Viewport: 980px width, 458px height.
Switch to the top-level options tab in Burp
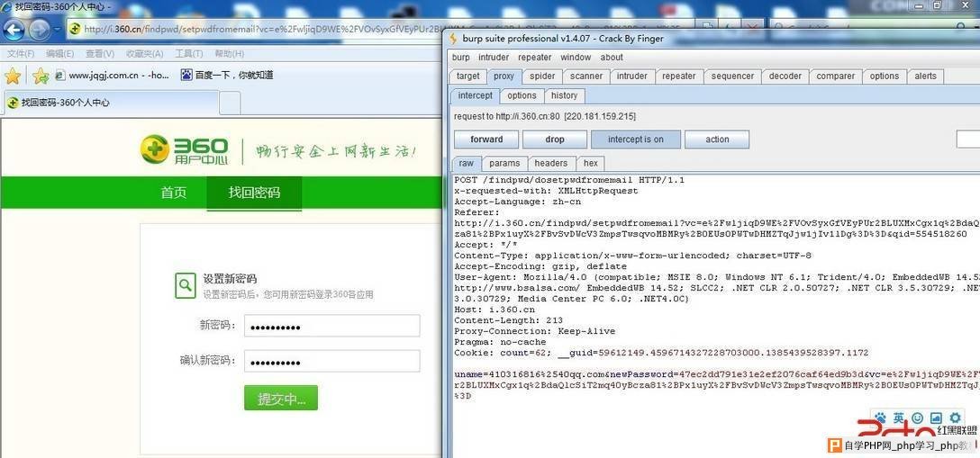pos(885,76)
